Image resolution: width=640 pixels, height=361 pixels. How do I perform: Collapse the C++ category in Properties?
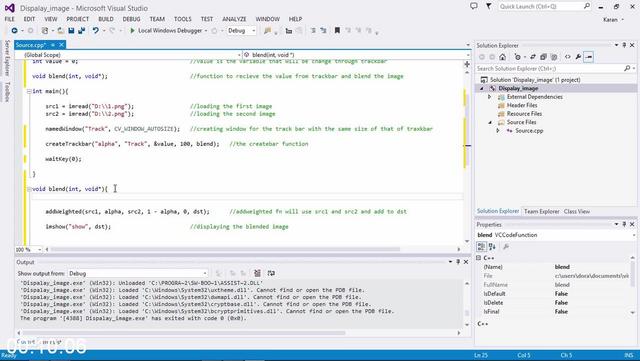click(x=479, y=258)
